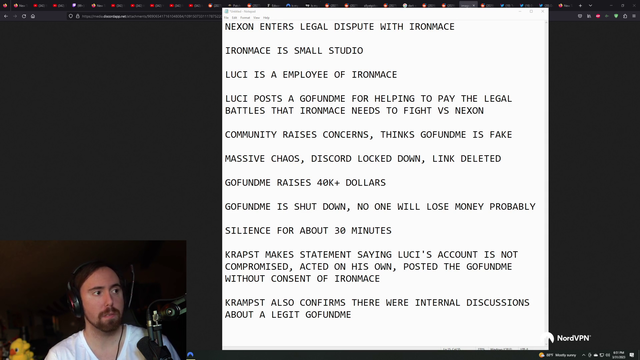Viewport: 640px width, 360px height.
Task: Reload the browser page
Action: tap(24, 16)
